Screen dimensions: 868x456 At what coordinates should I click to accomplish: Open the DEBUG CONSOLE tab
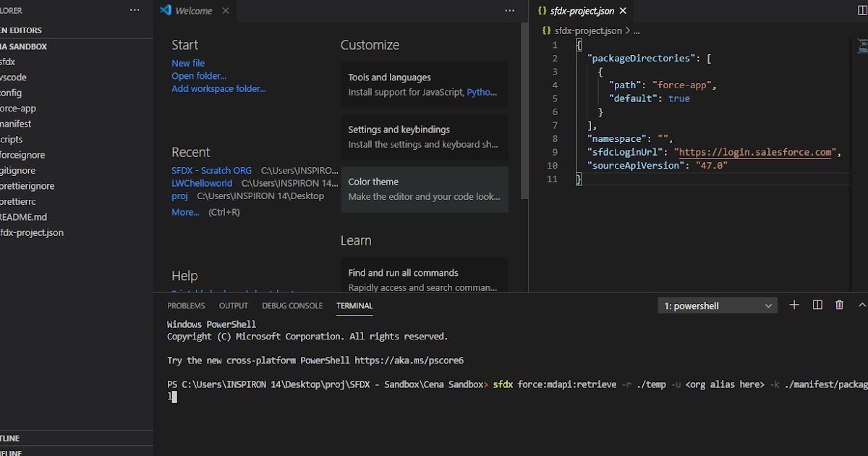coord(292,305)
